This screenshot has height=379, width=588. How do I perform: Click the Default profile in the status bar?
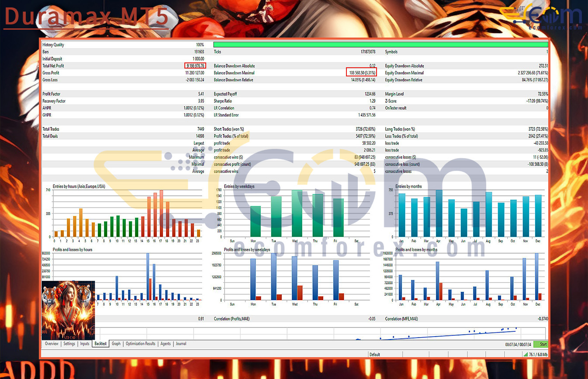pyautogui.click(x=374, y=355)
